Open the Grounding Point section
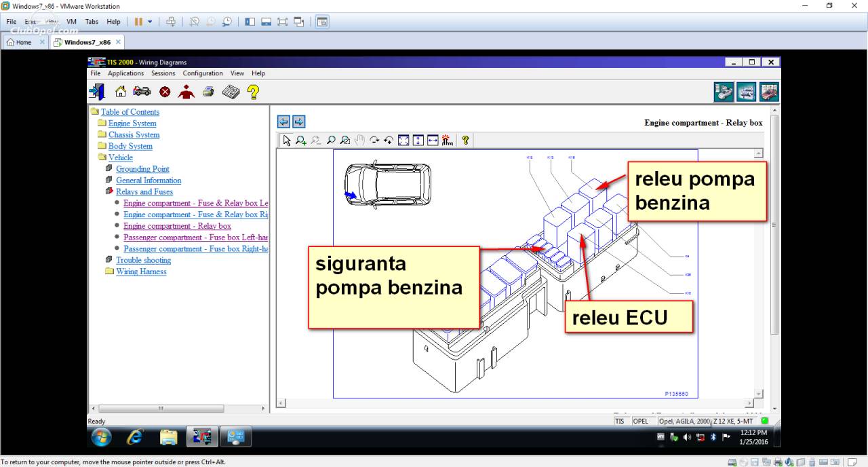This screenshot has width=868, height=467. coord(142,169)
